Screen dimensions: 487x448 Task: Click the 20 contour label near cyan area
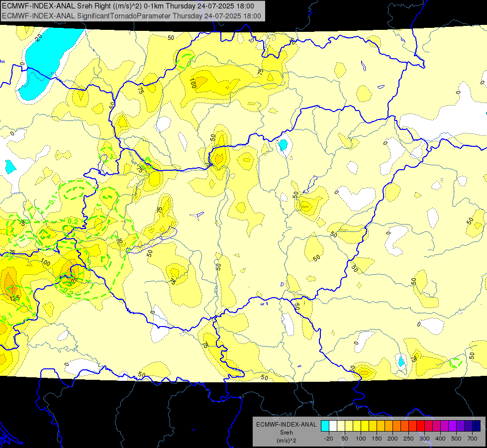pos(38,38)
